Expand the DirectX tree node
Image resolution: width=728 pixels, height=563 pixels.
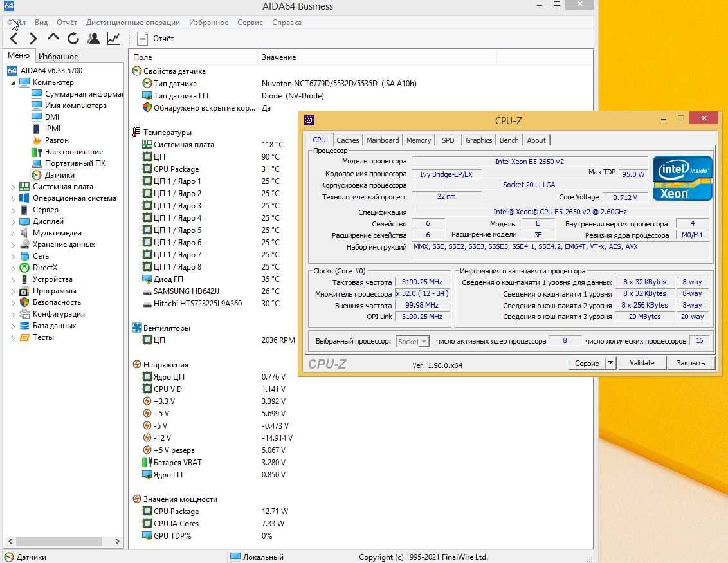(13, 268)
